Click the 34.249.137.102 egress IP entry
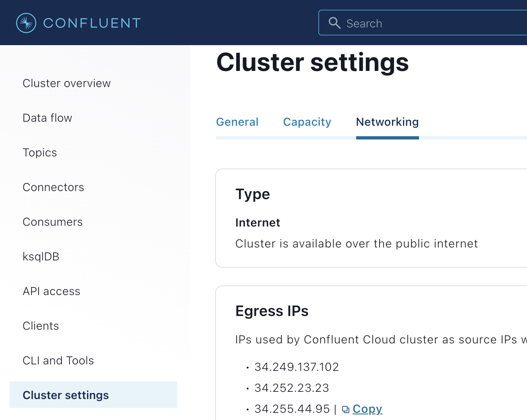 [297, 367]
